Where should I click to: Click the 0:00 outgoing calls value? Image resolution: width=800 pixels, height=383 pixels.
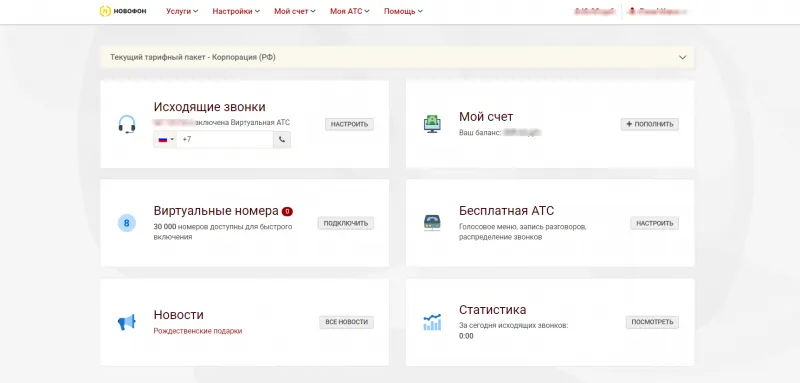point(466,336)
